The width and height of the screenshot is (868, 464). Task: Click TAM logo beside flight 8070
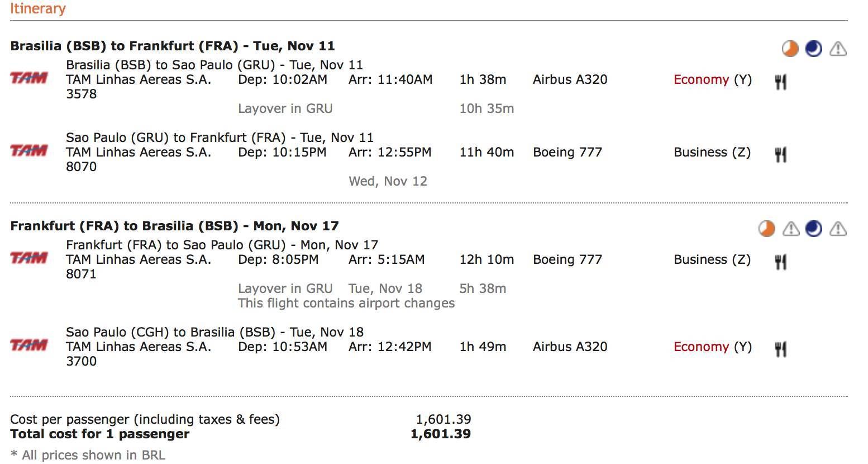[29, 150]
